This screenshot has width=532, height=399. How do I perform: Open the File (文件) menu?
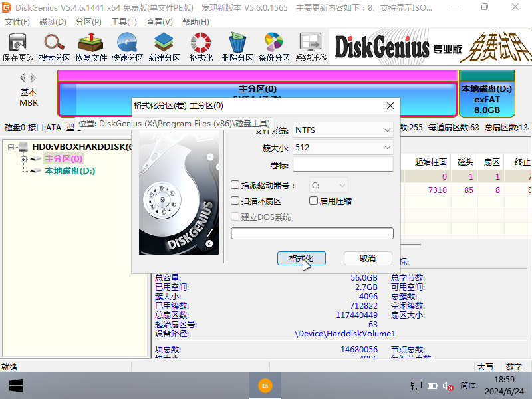[17, 22]
